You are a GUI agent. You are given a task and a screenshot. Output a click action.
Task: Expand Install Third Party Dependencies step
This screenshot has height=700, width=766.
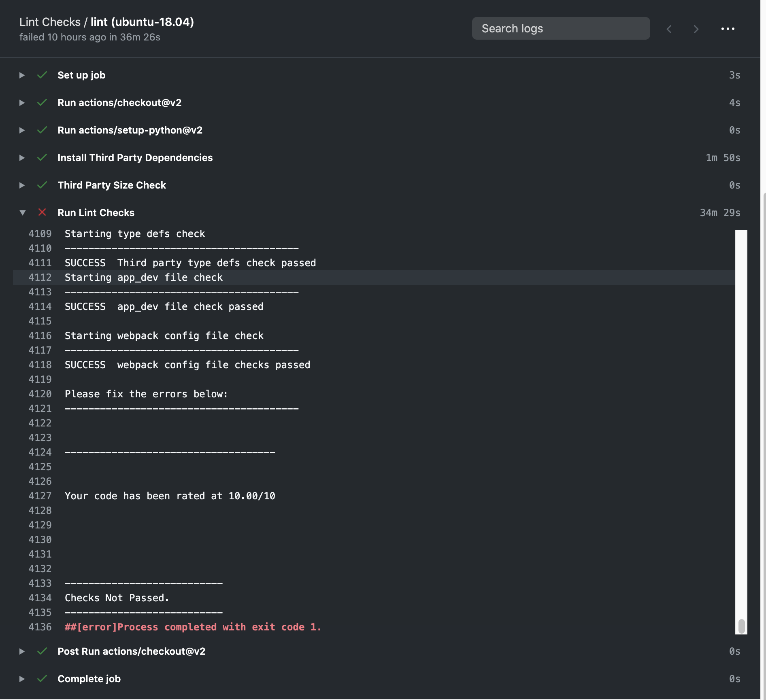coord(22,158)
